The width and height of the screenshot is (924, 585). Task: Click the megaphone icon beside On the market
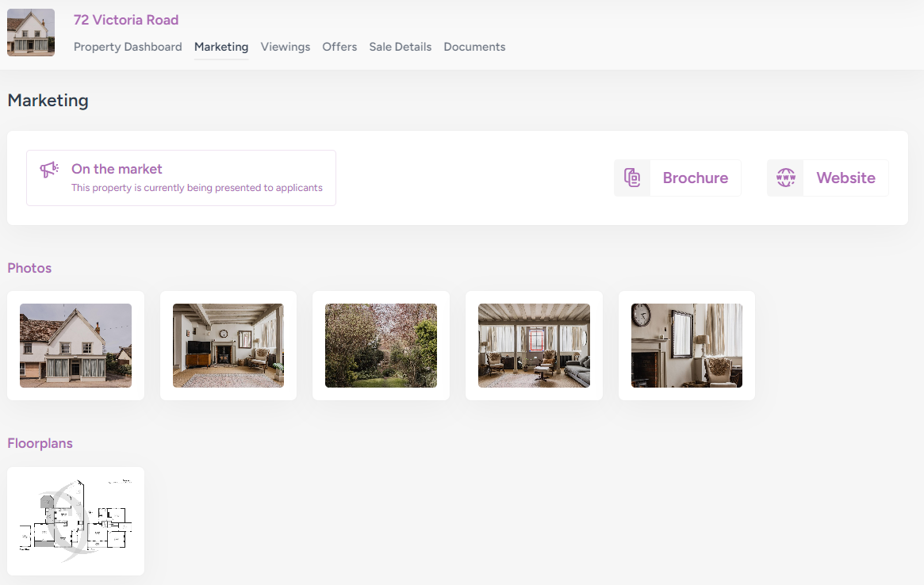click(49, 170)
